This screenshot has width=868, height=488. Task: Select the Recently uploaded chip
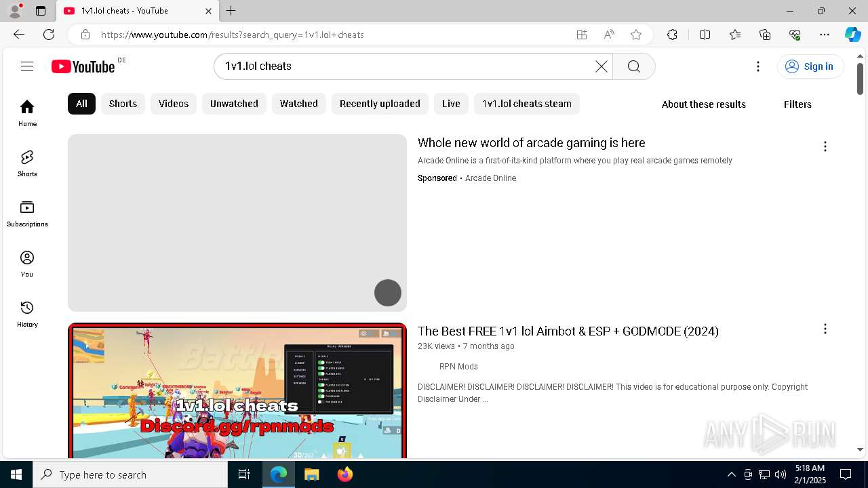pyautogui.click(x=380, y=104)
